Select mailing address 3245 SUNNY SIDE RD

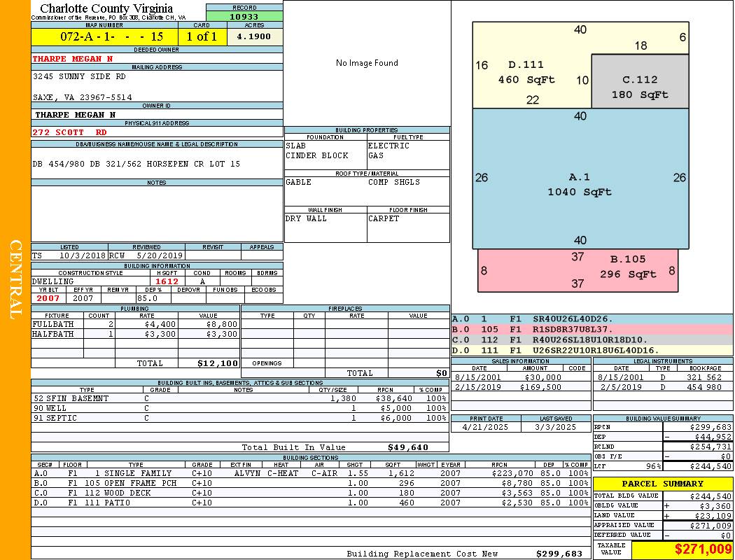click(79, 76)
